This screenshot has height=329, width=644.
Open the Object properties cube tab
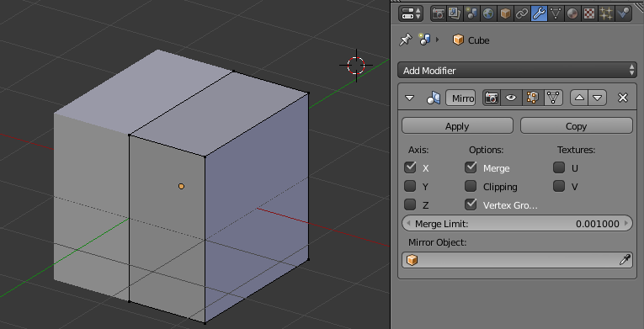click(x=505, y=13)
